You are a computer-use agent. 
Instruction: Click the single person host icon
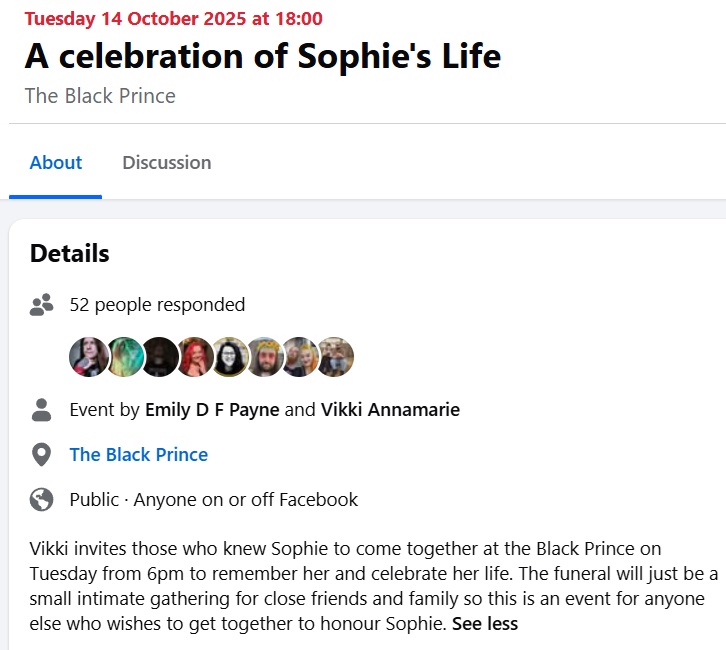[x=41, y=410]
